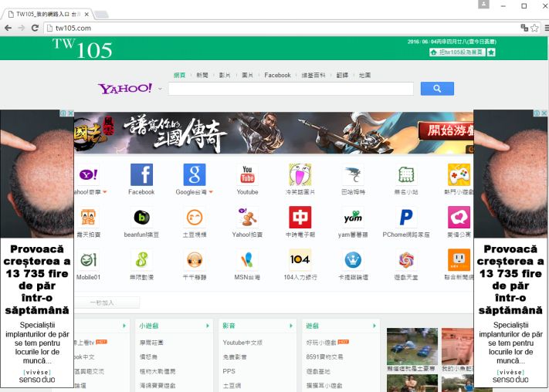Screen dimensions: 549x392
Task: Open the Chrome menu hamburger icon
Action: pyautogui.click(x=546, y=28)
